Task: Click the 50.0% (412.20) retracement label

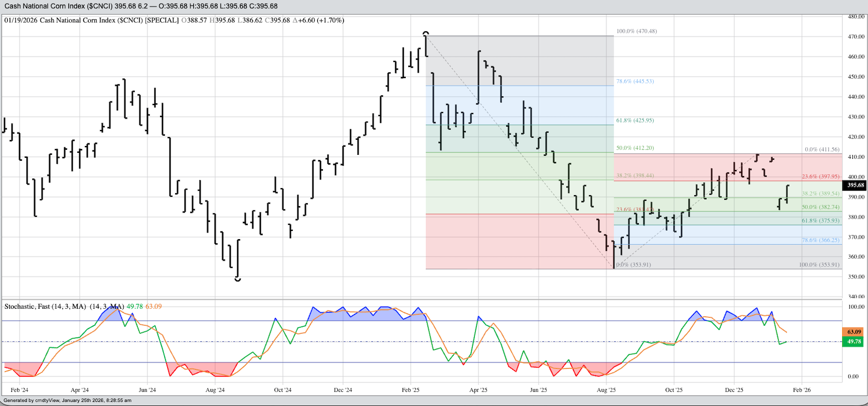Action: [635, 148]
